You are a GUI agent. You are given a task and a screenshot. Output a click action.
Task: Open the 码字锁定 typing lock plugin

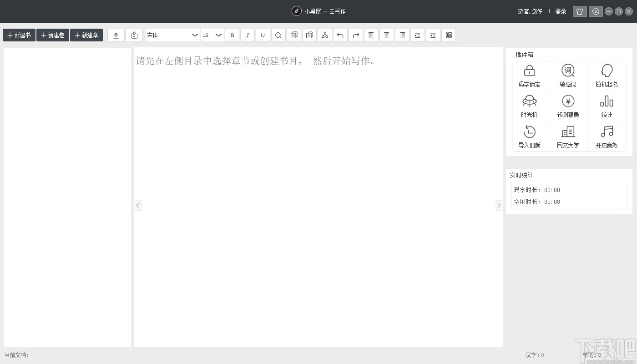click(x=530, y=76)
